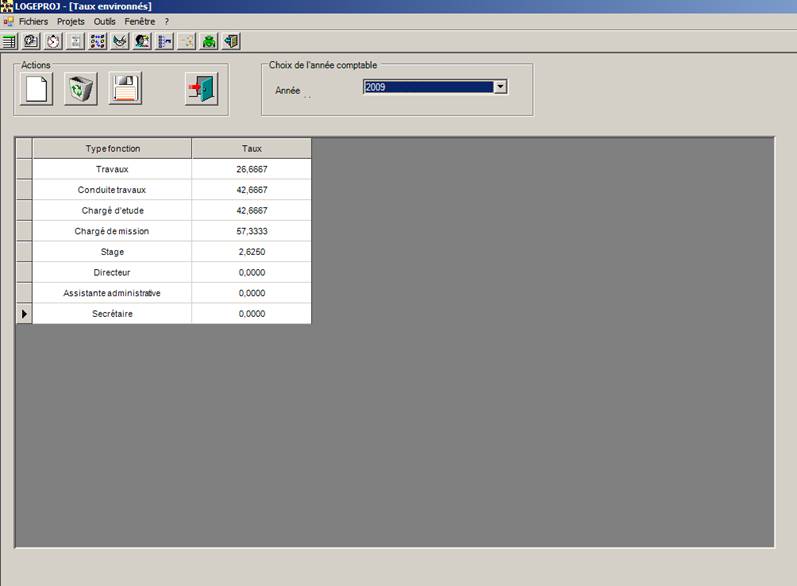
Task: Click the green bug icon in the toolbar
Action: point(209,41)
